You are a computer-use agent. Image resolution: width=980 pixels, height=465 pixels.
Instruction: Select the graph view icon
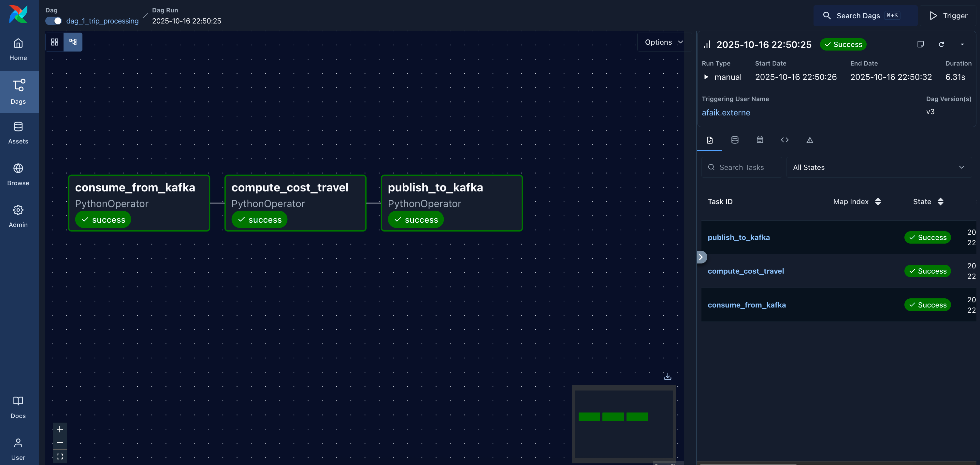coord(73,42)
